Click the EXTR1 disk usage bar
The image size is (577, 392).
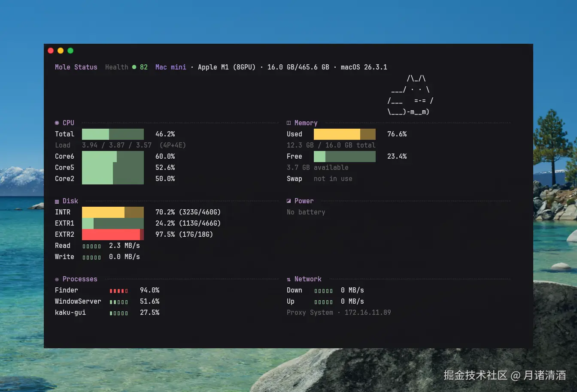coord(113,223)
